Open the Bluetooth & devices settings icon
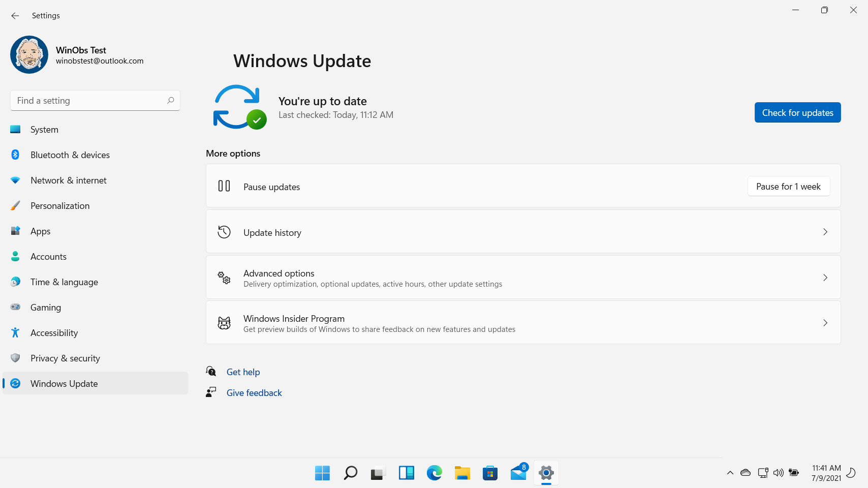The height and width of the screenshot is (488, 868). tap(15, 155)
